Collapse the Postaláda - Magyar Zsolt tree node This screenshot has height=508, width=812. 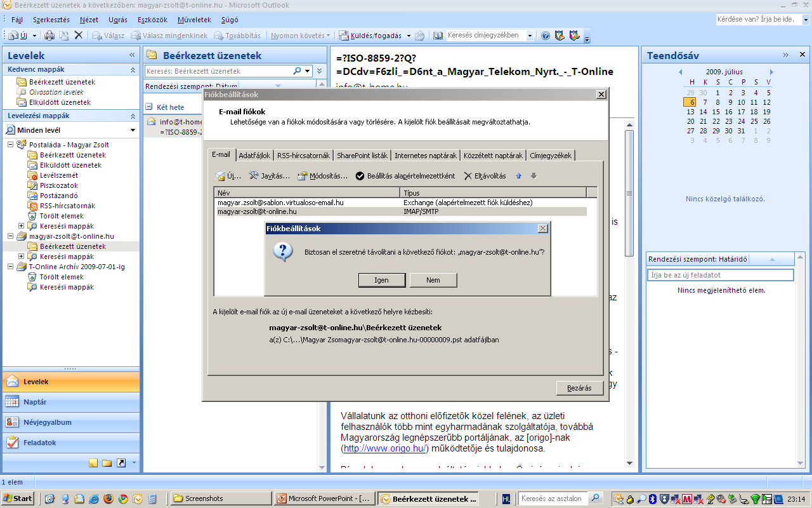coord(11,145)
